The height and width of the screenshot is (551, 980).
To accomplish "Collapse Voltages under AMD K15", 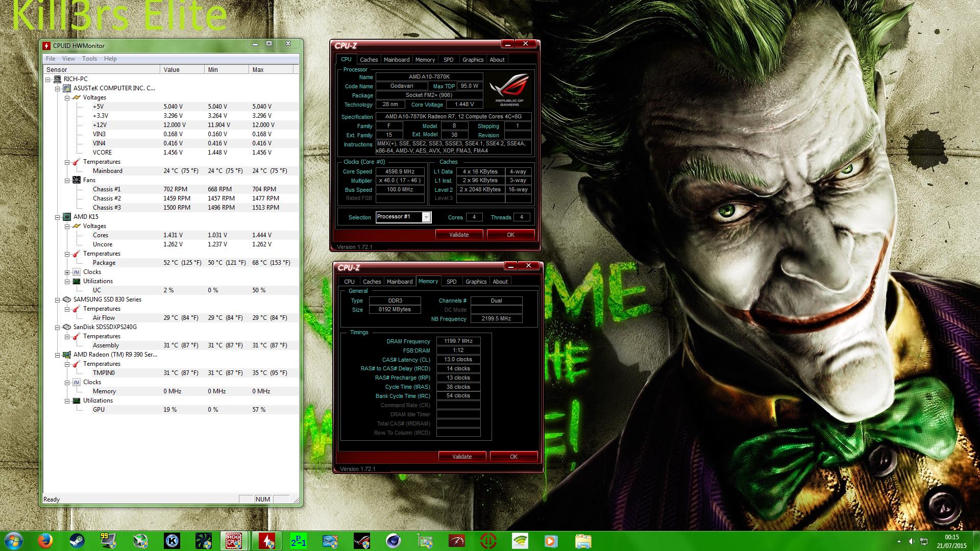I will [x=67, y=227].
